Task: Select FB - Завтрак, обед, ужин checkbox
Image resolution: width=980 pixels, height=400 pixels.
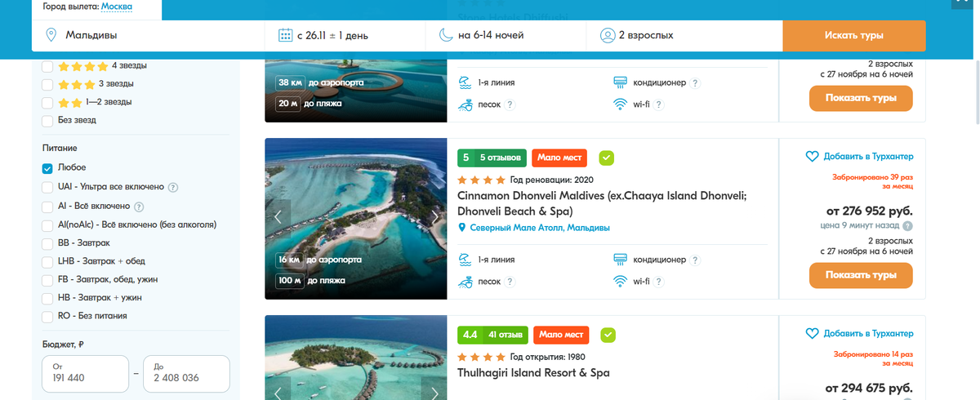Action: point(47,279)
